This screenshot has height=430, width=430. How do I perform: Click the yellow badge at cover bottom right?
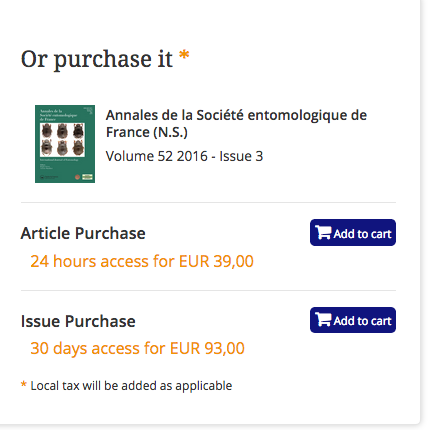click(87, 177)
